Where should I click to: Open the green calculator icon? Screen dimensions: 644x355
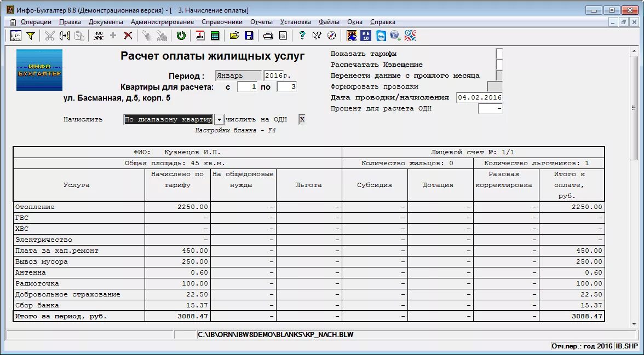(215, 36)
